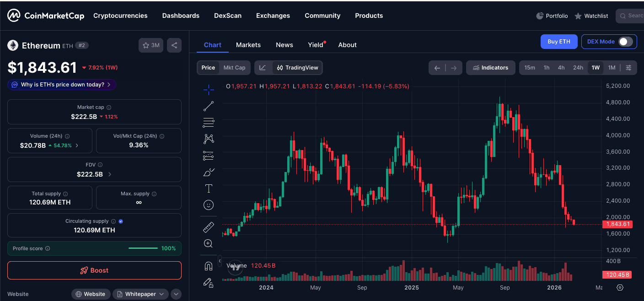Screen dimensions: 644x301
Task: Expand the FDV details arrow
Action: pos(110,174)
